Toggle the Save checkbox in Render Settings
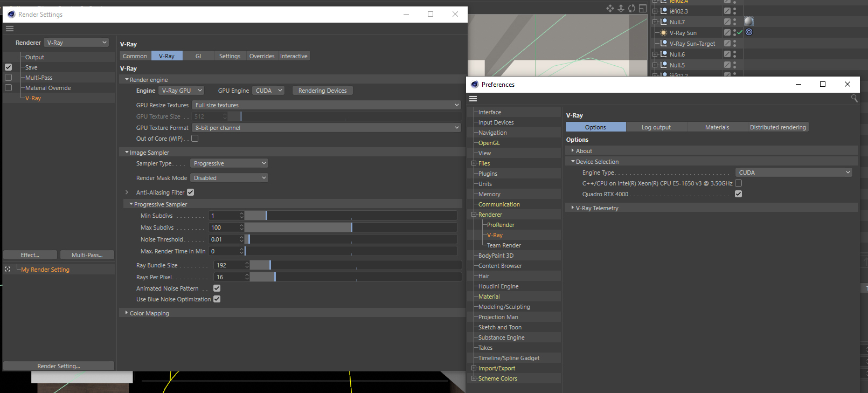This screenshot has height=393, width=868. pos(8,67)
